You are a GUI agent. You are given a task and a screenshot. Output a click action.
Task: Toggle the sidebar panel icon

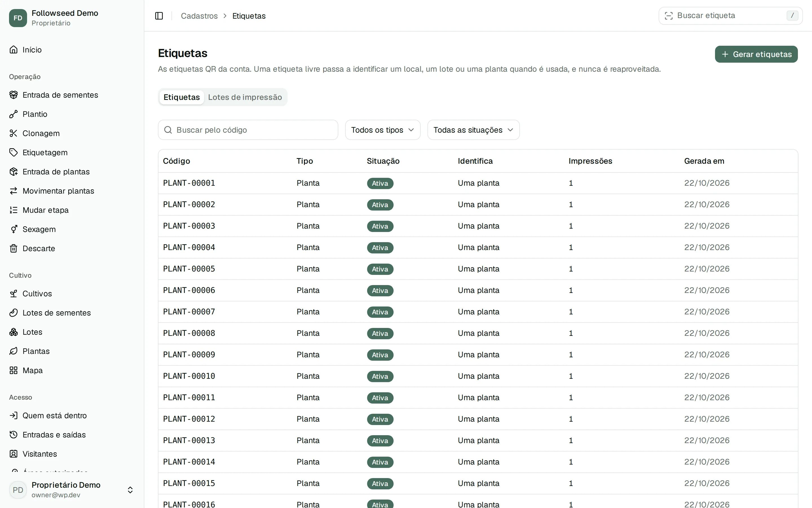click(159, 16)
